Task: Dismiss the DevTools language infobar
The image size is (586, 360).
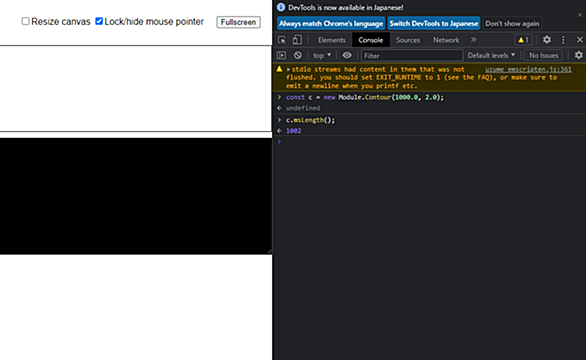Action: pos(580,15)
